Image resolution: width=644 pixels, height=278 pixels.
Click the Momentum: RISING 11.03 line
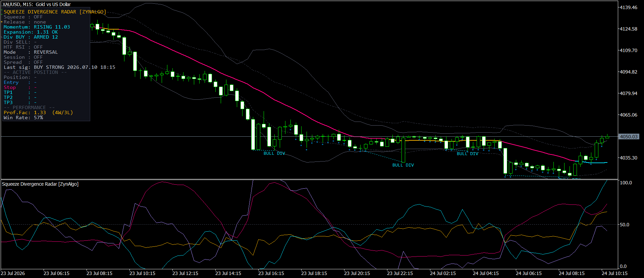[37, 27]
